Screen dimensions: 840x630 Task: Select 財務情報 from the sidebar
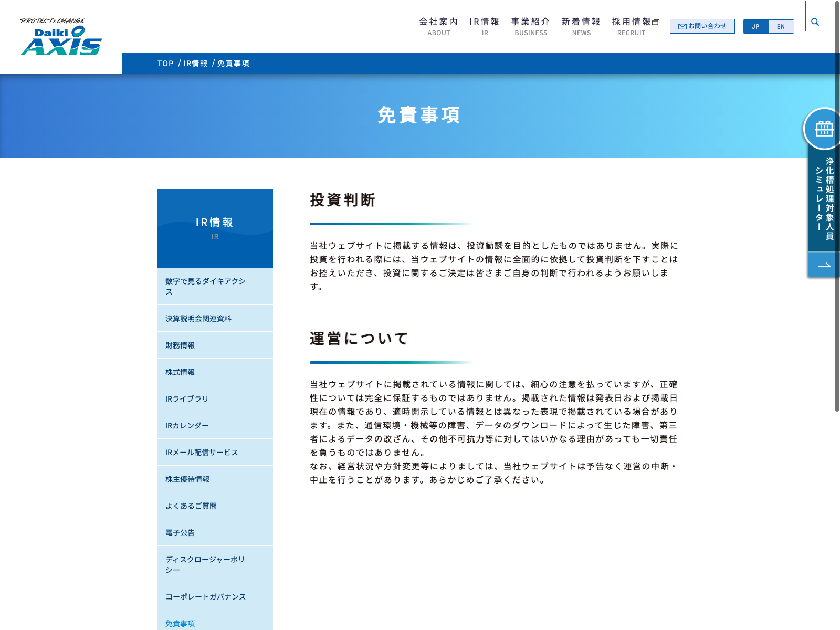(x=180, y=345)
